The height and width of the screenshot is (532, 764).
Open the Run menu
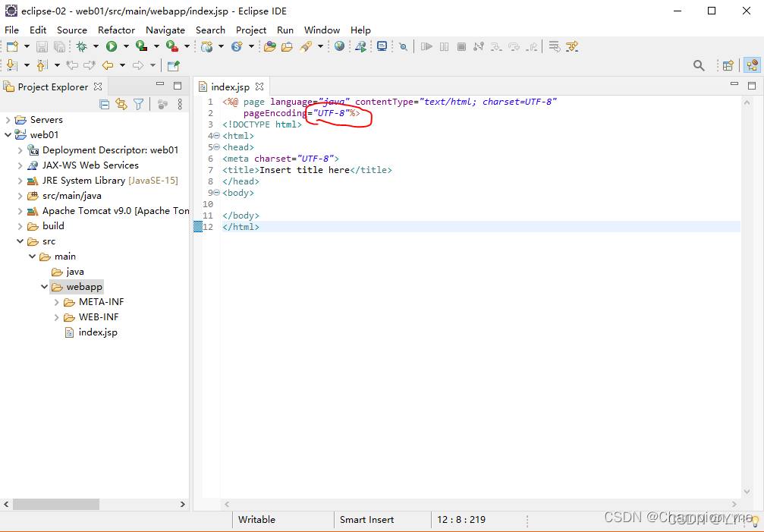(x=285, y=30)
